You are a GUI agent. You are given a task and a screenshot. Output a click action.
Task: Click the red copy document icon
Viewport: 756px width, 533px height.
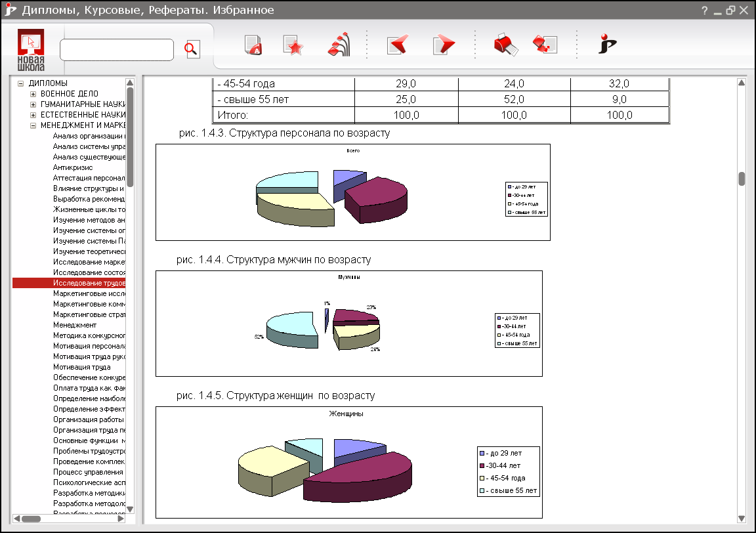coord(545,45)
